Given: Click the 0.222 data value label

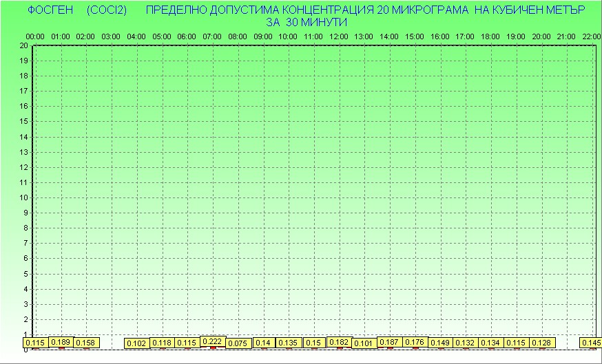Looking at the screenshot, I should [x=212, y=342].
